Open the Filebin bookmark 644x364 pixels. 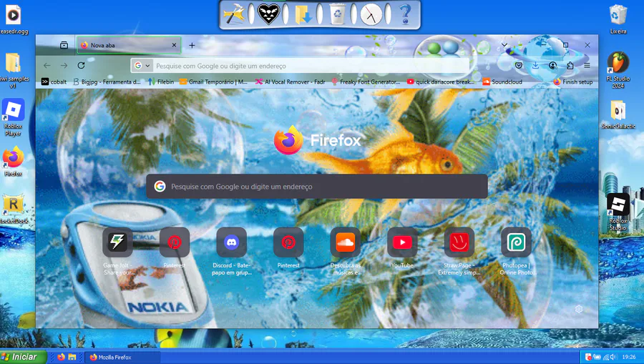(160, 82)
